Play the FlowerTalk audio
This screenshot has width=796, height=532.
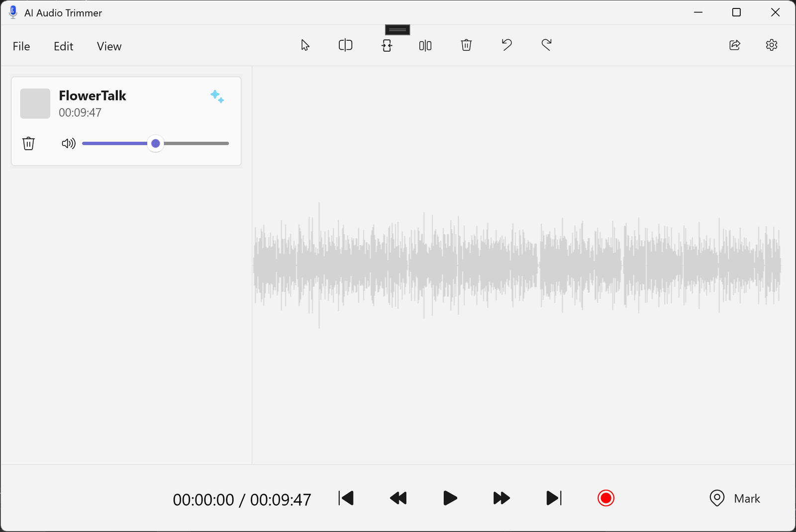pyautogui.click(x=450, y=498)
